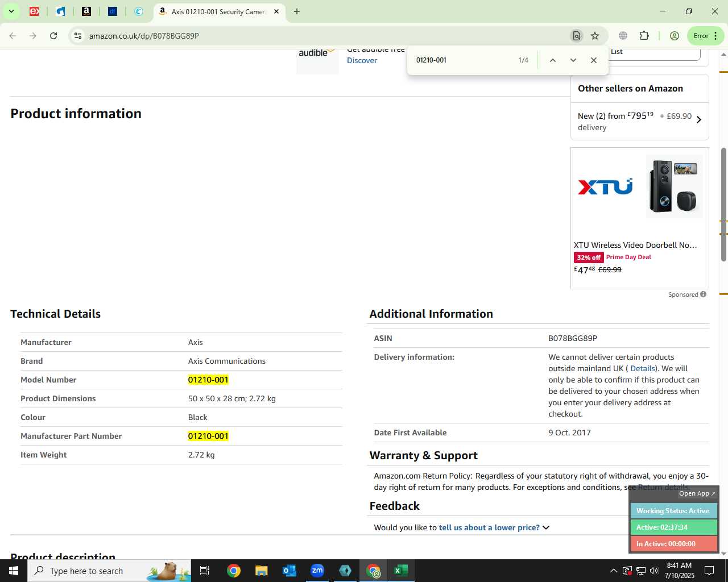Click Product Dimensions value 50 x 50 x 28 cm
728x582 pixels.
[231, 398]
